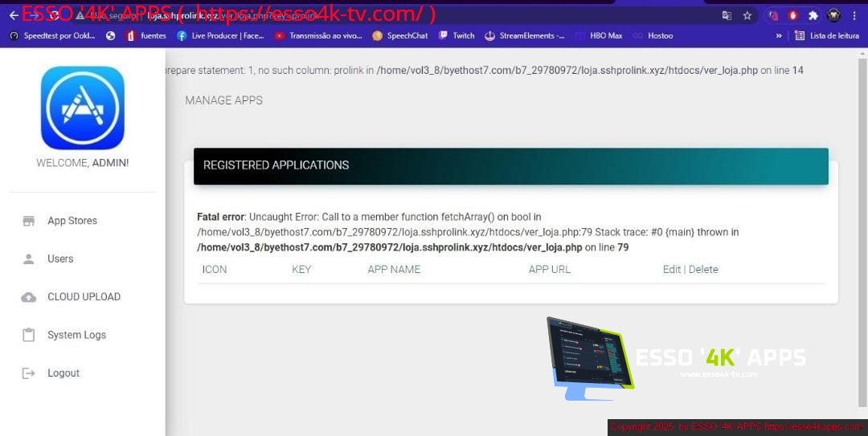Image resolution: width=868 pixels, height=436 pixels.
Task: Click the KEY column header
Action: coord(301,270)
